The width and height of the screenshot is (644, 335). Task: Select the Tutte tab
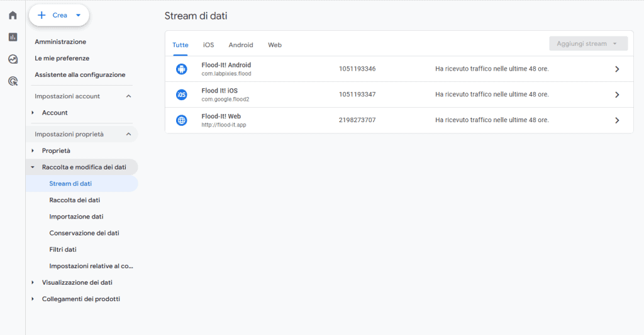click(180, 45)
